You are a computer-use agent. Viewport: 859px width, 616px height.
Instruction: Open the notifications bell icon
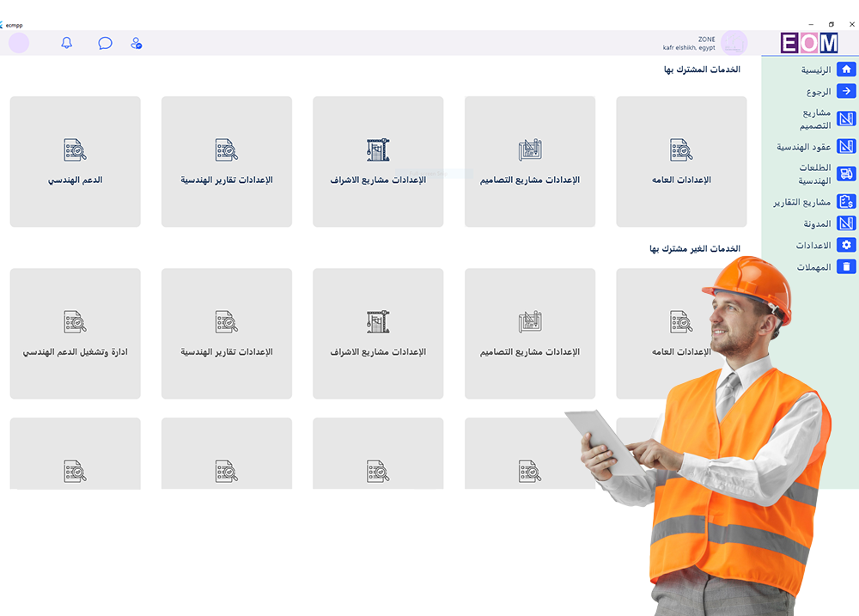66,43
